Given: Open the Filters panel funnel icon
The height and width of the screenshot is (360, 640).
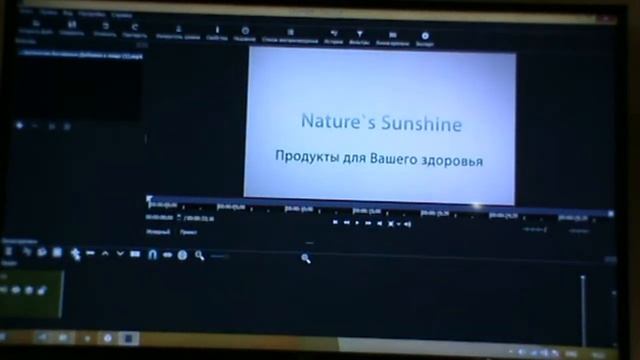Looking at the screenshot, I should click(360, 34).
